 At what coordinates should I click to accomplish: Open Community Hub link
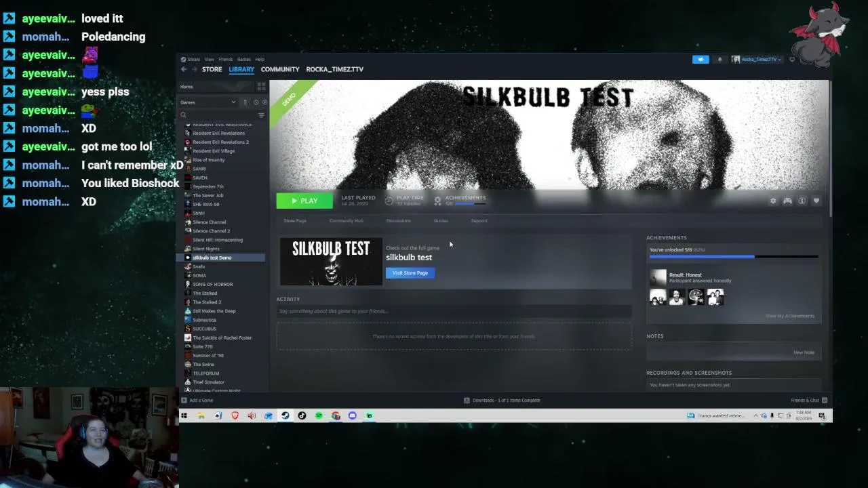click(x=347, y=220)
